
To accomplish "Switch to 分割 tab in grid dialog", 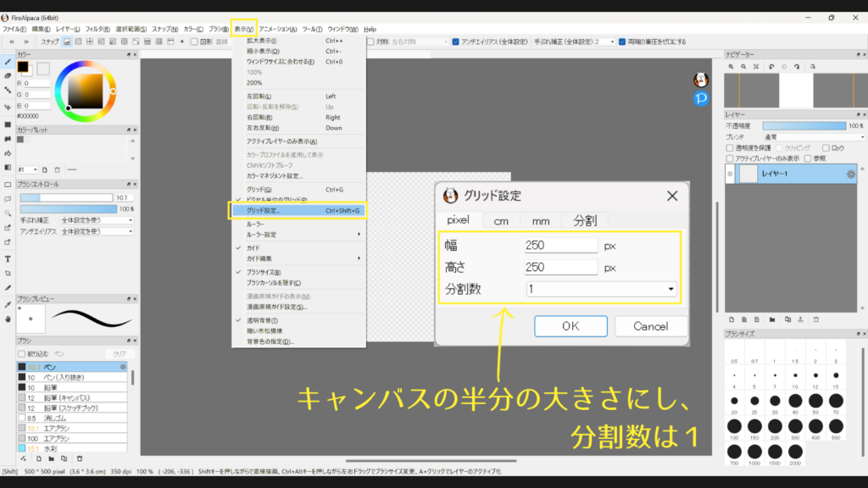I will point(585,221).
